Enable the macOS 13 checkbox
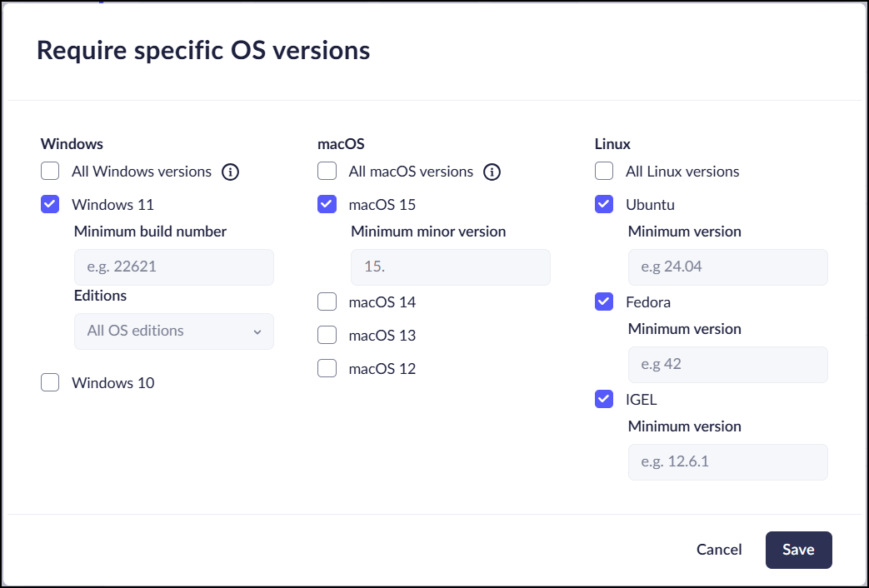This screenshot has height=588, width=869. coord(327,336)
